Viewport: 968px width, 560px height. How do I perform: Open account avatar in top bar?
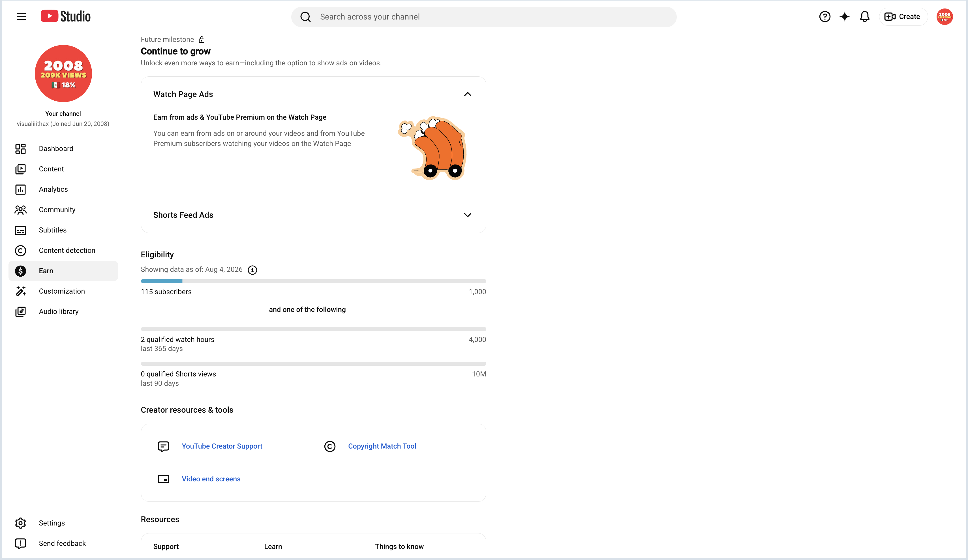pyautogui.click(x=945, y=16)
